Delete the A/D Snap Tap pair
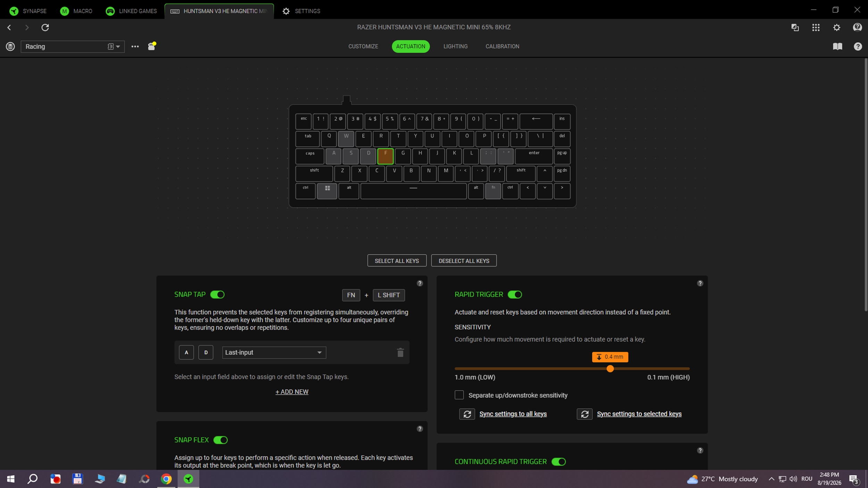 point(400,352)
